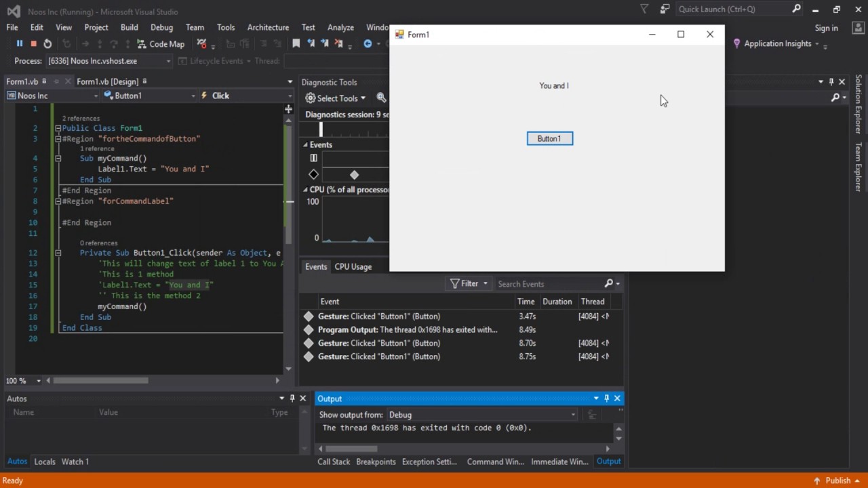Screen dimensions: 868x488
Task: Collapse the forCommandLabel region
Action: [58, 201]
